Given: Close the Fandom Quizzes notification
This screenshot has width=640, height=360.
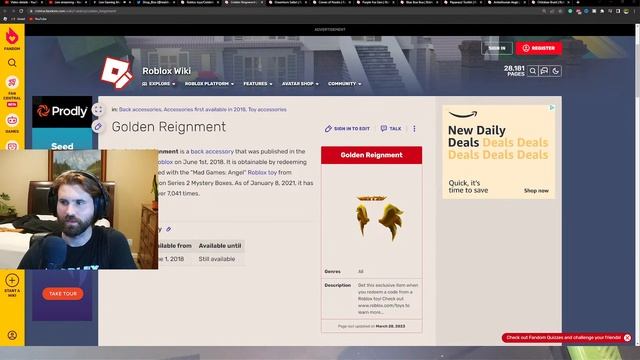Looking at the screenshot, I should (x=627, y=338).
